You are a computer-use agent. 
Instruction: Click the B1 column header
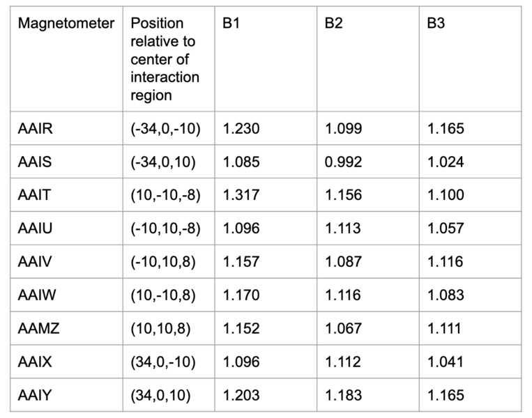pyautogui.click(x=232, y=24)
